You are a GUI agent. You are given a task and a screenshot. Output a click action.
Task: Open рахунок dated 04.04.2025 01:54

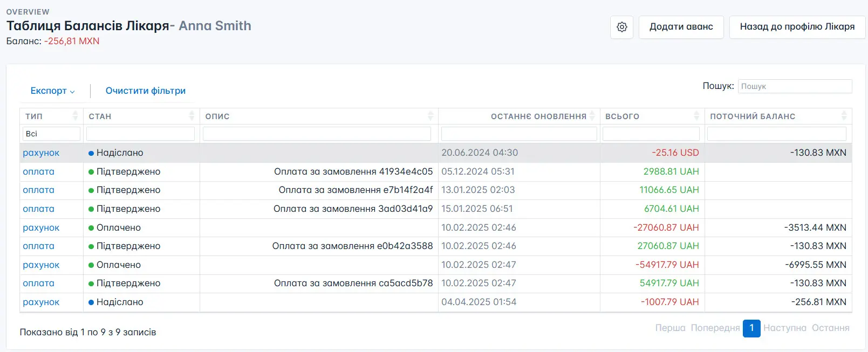pos(41,302)
